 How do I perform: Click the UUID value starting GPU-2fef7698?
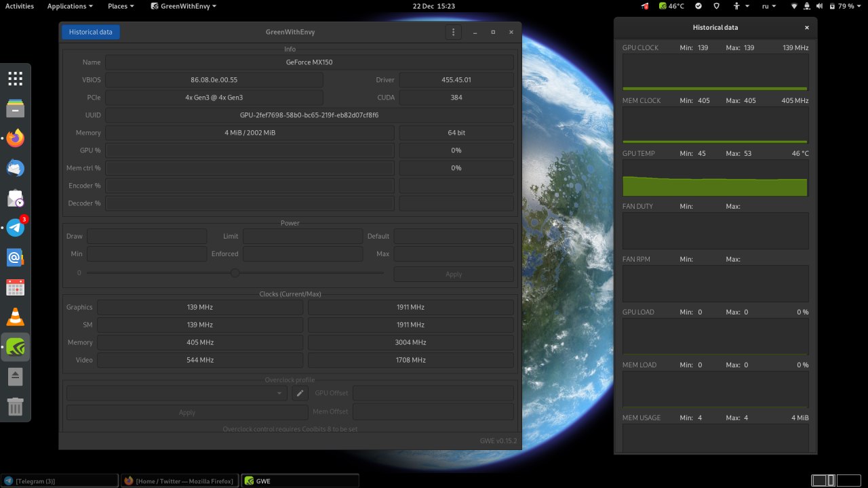pyautogui.click(x=309, y=115)
